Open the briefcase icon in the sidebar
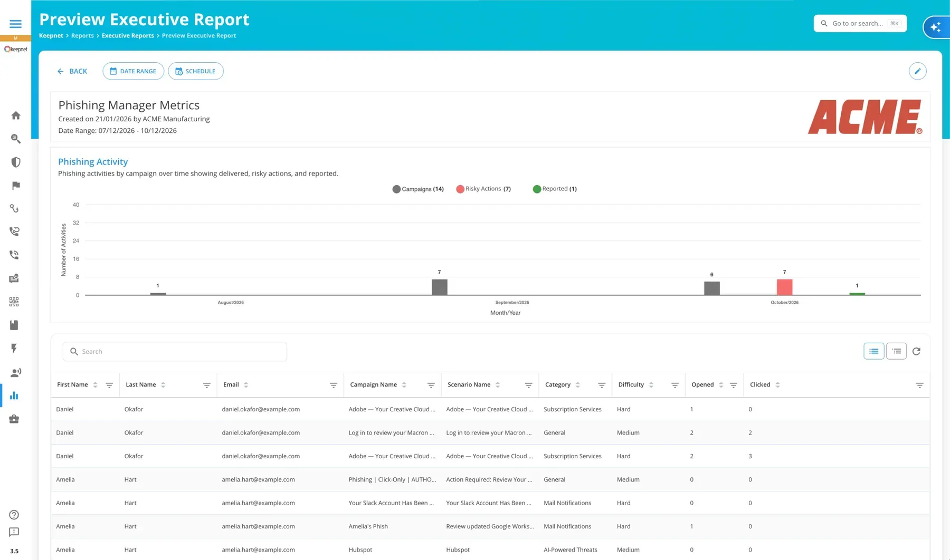This screenshot has height=560, width=950. pos(14,419)
